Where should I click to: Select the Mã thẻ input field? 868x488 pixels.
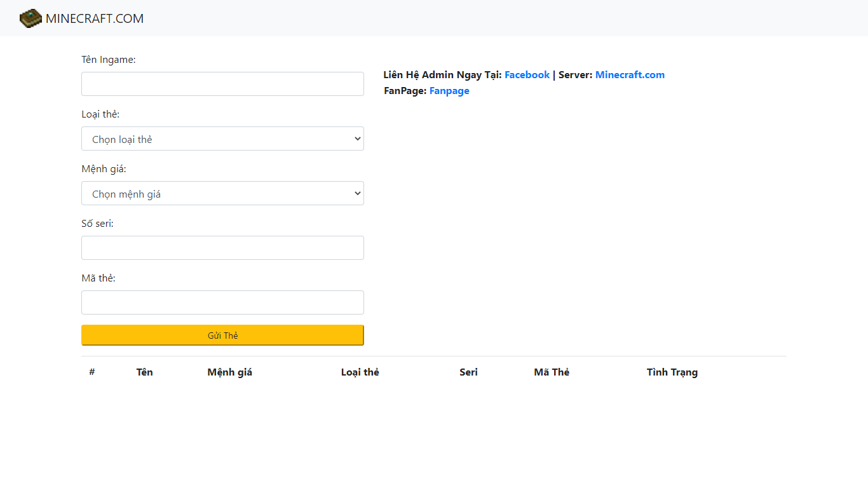point(222,302)
